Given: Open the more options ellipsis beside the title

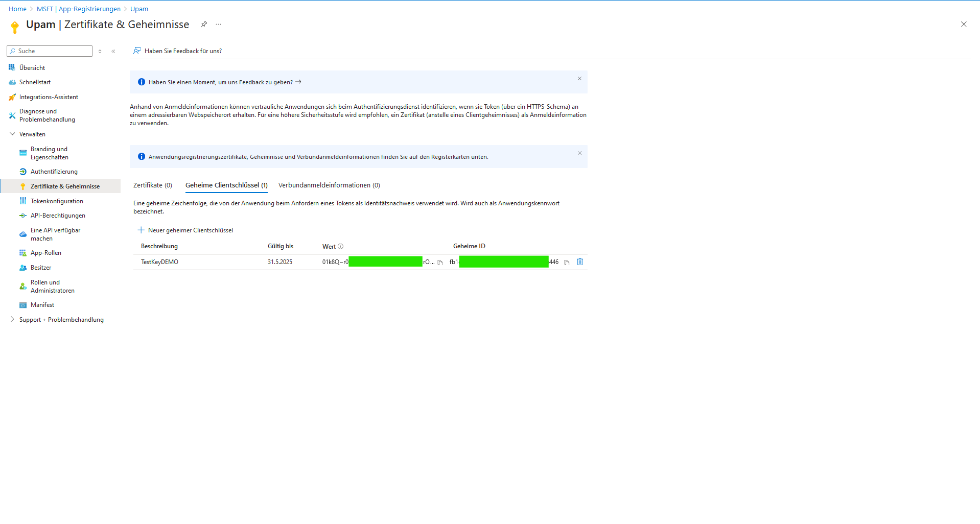Looking at the screenshot, I should click(219, 24).
